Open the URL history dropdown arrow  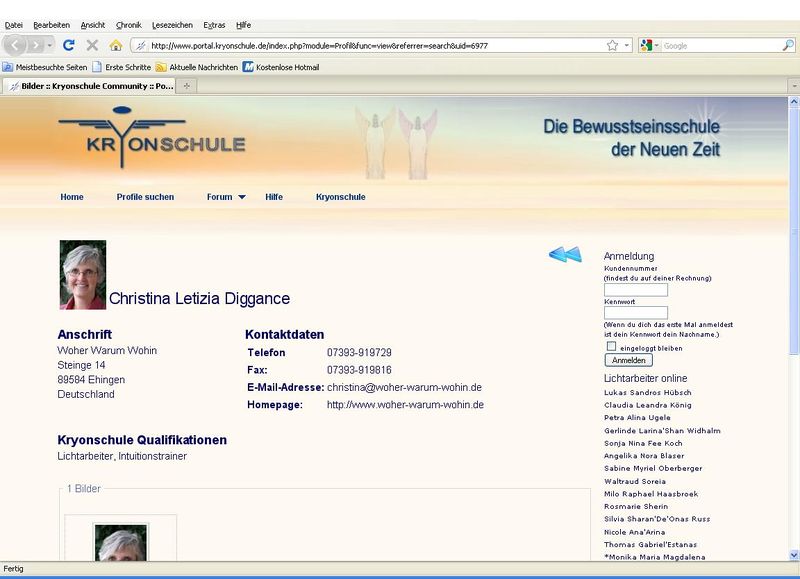[x=627, y=45]
